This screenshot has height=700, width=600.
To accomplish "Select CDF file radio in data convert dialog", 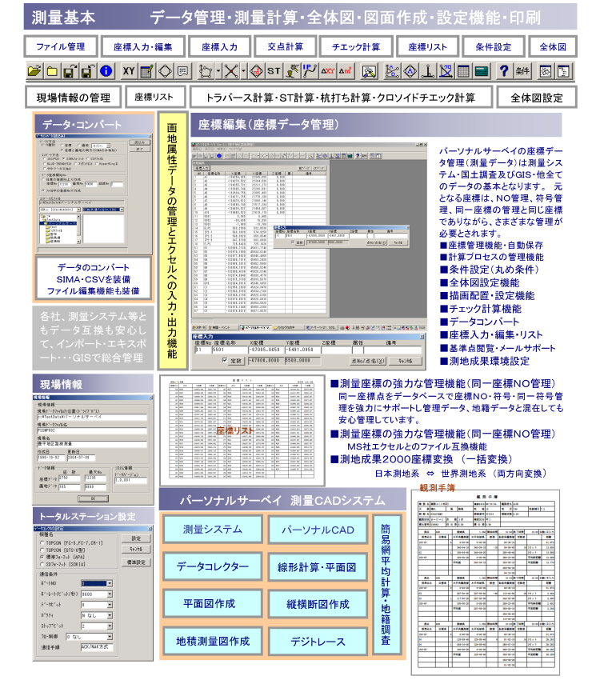I will coord(88,158).
